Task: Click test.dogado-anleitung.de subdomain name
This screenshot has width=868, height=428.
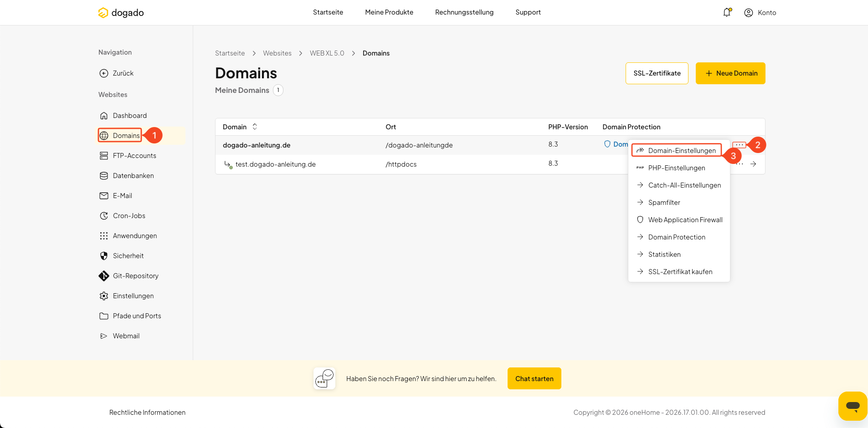Action: tap(275, 164)
